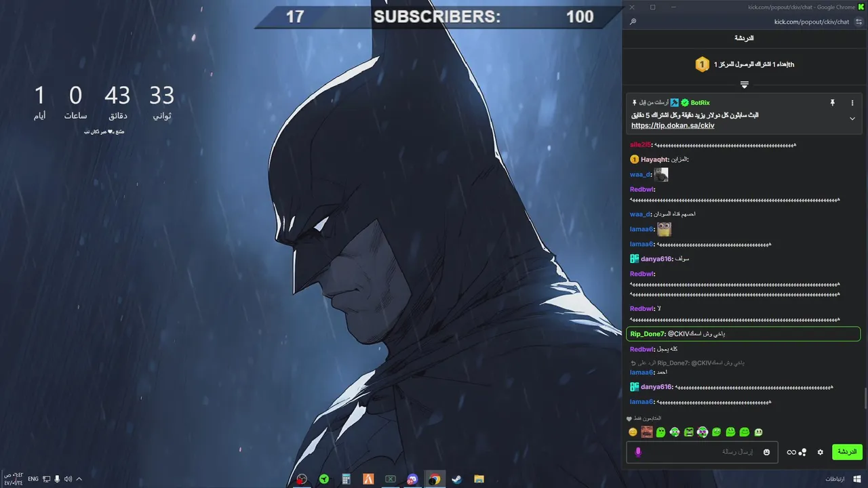Insert the green angry square-face emote
This screenshot has height=488, width=868.
click(689, 432)
